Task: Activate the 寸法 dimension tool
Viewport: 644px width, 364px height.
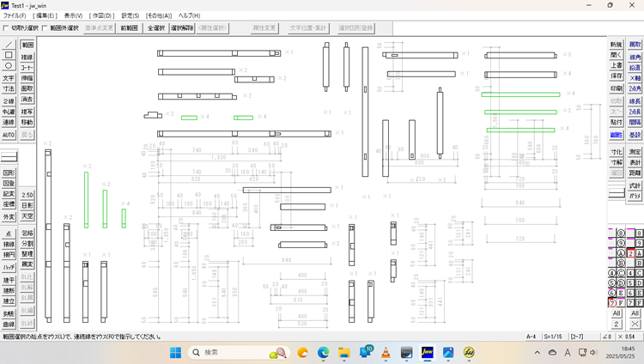Action: point(9,88)
